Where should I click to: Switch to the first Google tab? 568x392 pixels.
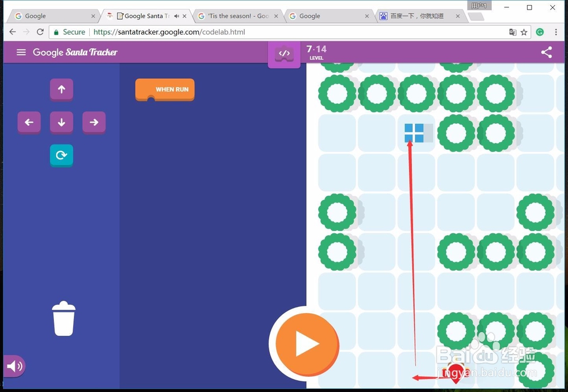pos(55,16)
